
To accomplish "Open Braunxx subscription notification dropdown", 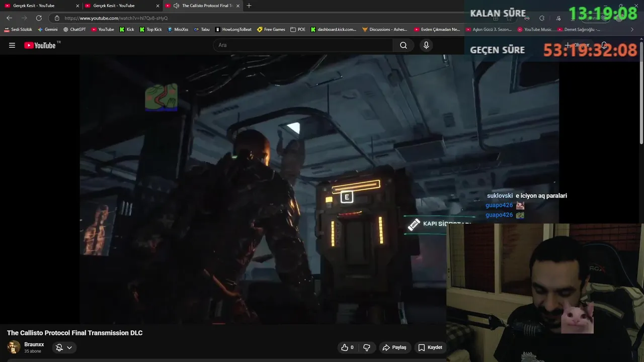I will coord(64,347).
